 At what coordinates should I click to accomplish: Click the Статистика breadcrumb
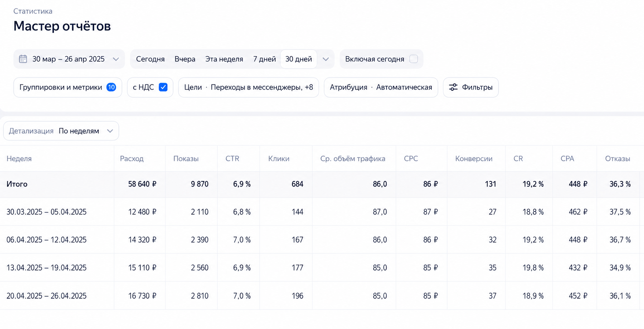tap(33, 11)
